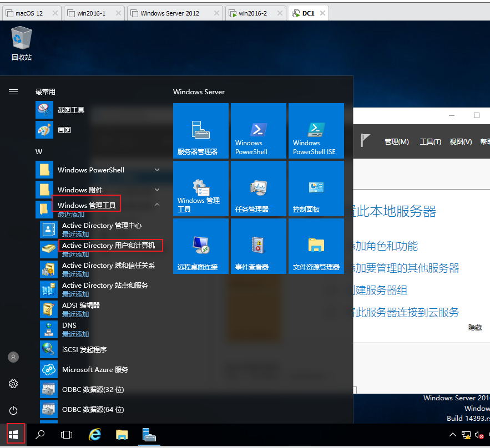Viewport: 490px width, 448px height.
Task: Open taskbar Search magnifier
Action: 40,434
